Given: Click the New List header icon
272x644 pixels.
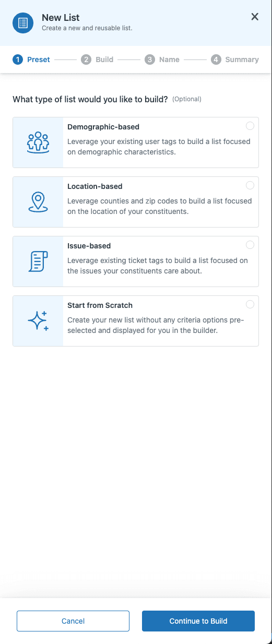Looking at the screenshot, I should (x=23, y=23).
